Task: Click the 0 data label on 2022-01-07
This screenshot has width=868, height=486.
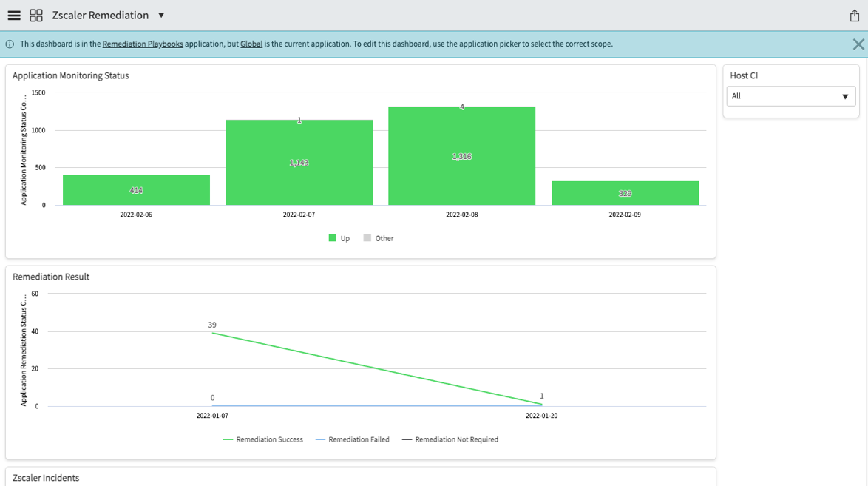Action: [x=213, y=397]
